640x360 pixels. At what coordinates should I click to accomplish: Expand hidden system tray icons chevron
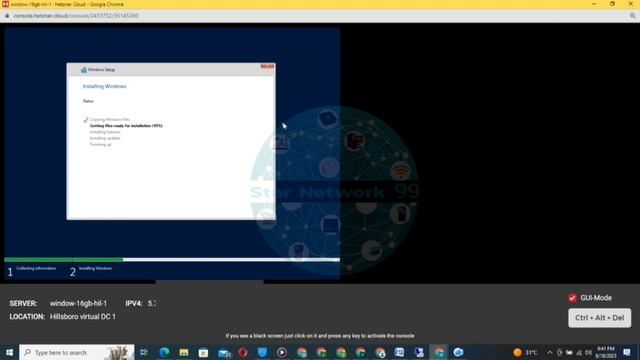(550, 352)
